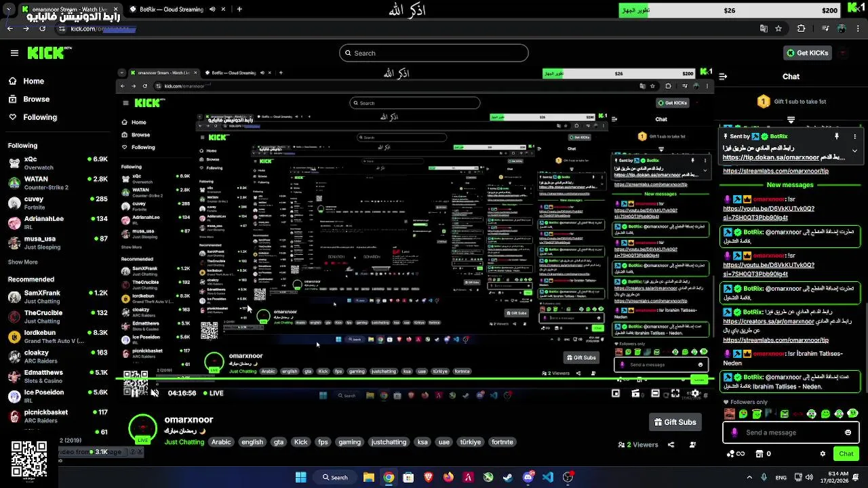
Task: Open Browse in Kick sidebar
Action: [x=28, y=98]
